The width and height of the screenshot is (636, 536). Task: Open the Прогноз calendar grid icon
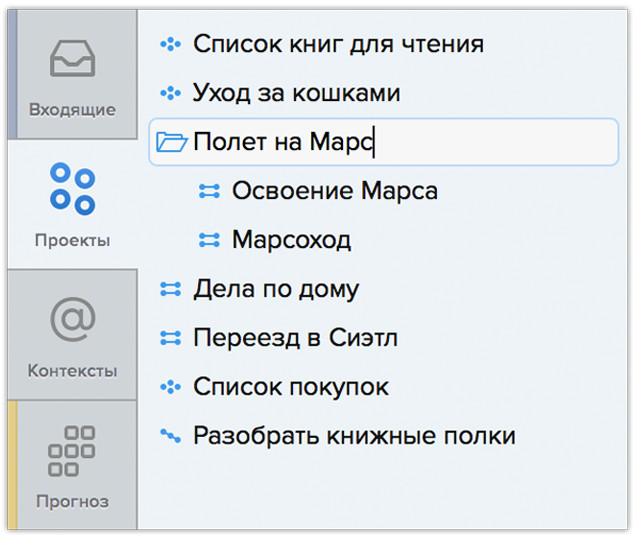(x=71, y=451)
